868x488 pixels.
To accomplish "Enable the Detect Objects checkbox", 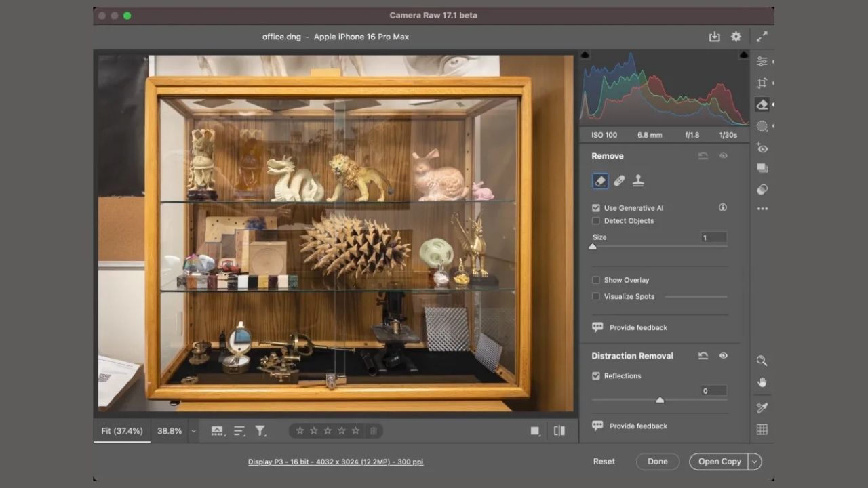I will [595, 220].
